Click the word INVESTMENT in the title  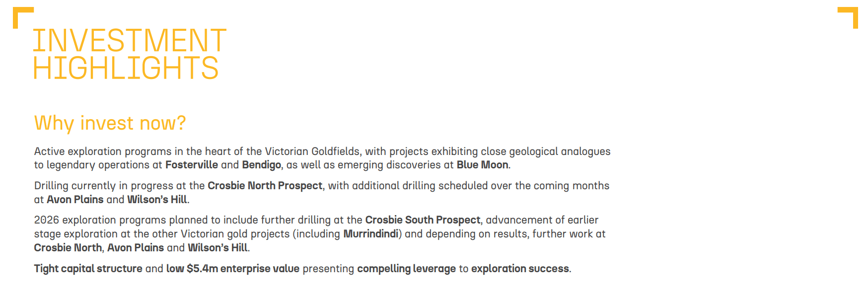(129, 41)
